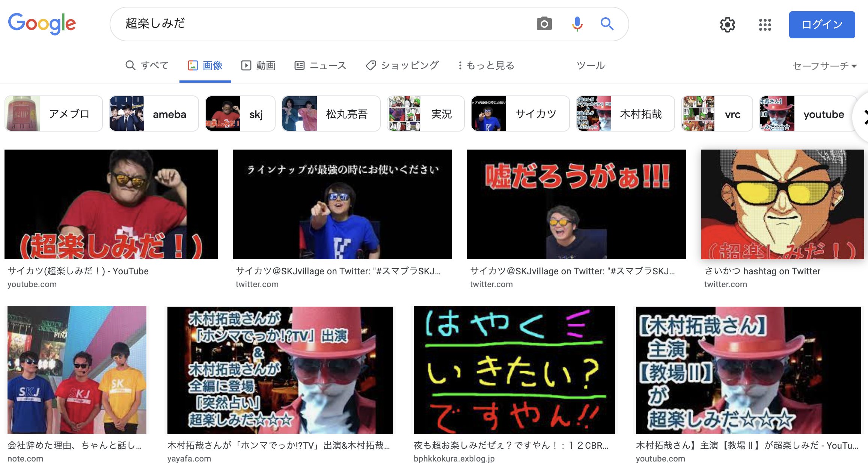Open the 動画 tab
Image resolution: width=868 pixels, height=463 pixels.
[x=258, y=65]
